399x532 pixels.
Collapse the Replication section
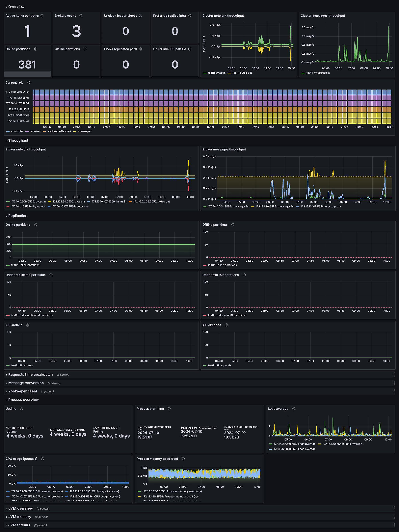pos(18,216)
